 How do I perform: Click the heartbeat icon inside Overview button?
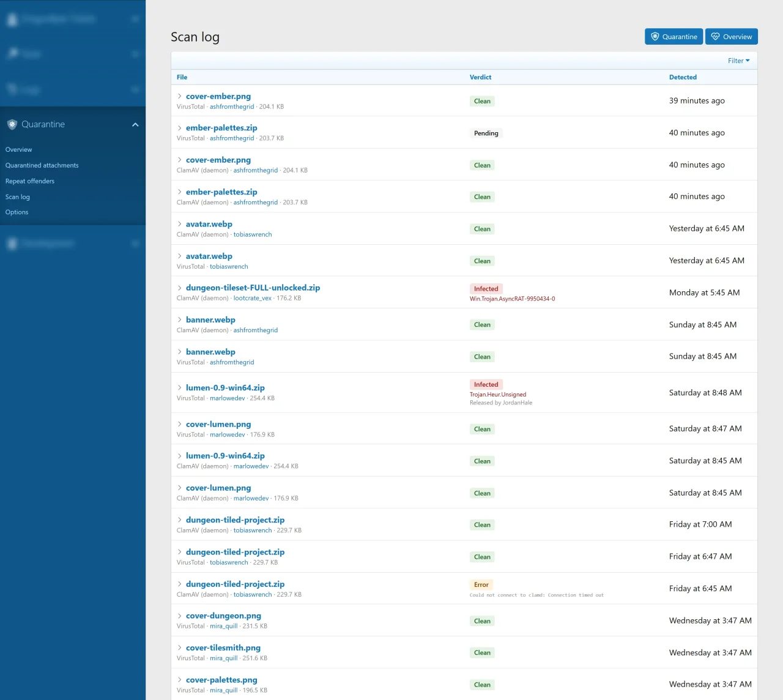pos(715,37)
